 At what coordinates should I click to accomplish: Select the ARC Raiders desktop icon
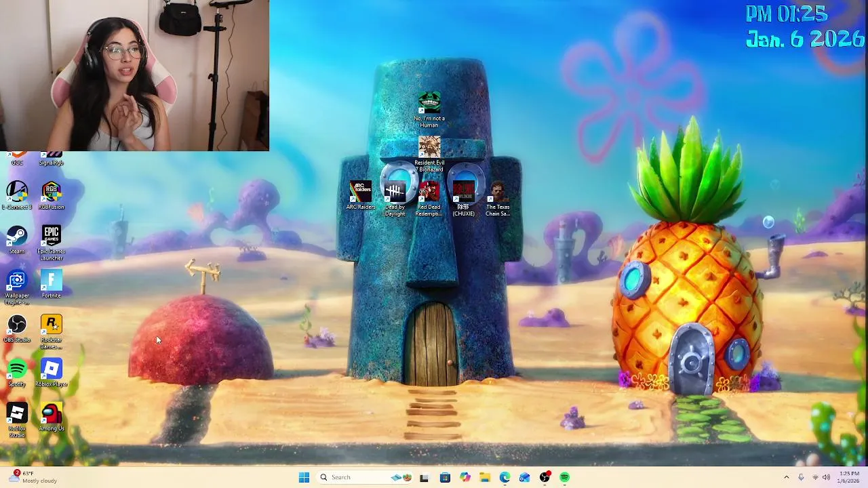(360, 195)
